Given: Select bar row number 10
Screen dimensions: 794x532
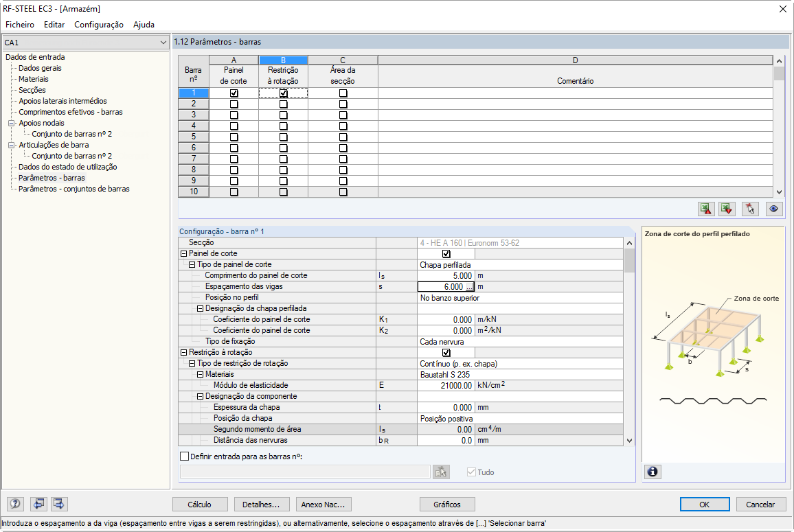Looking at the screenshot, I should click(x=194, y=192).
